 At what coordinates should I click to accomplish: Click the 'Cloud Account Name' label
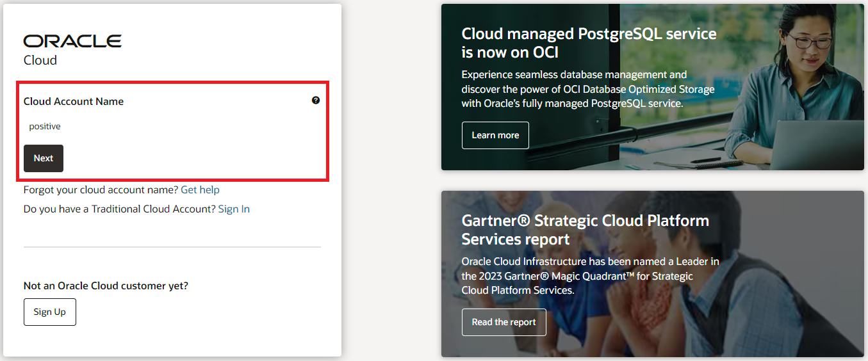(x=74, y=101)
